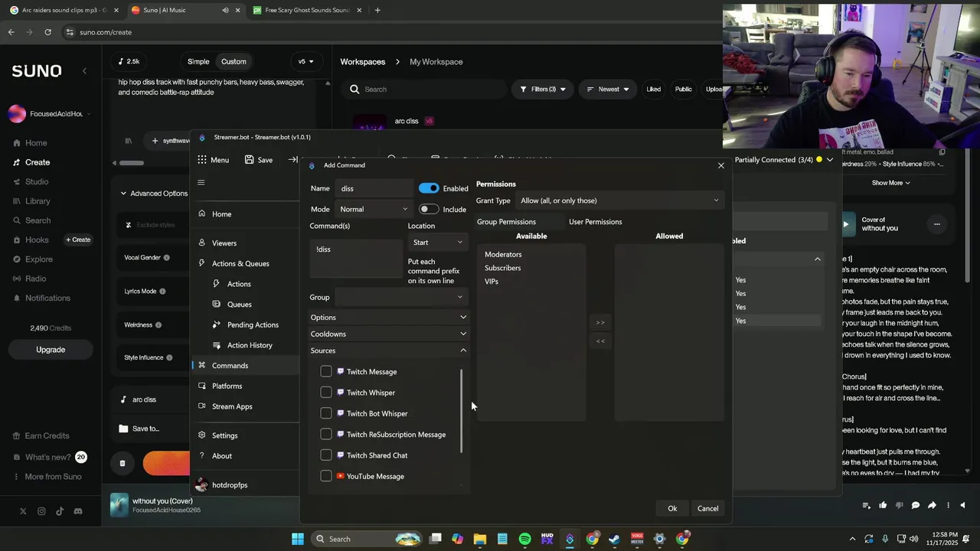Open Steam from the taskbar

point(614,539)
